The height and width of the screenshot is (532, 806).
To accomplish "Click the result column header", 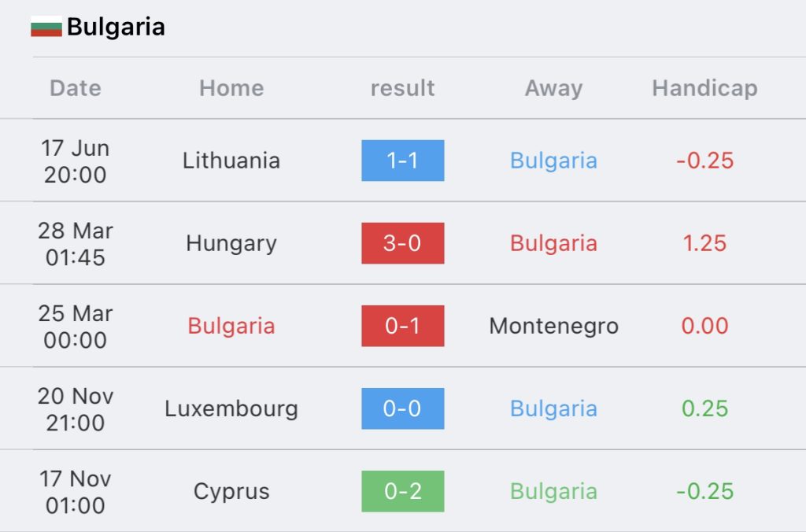I will [402, 88].
